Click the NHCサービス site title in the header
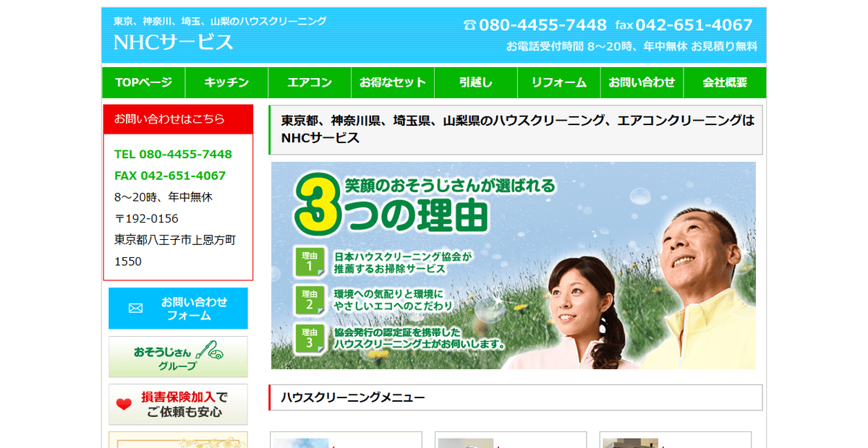This screenshot has width=868, height=448. point(174,42)
